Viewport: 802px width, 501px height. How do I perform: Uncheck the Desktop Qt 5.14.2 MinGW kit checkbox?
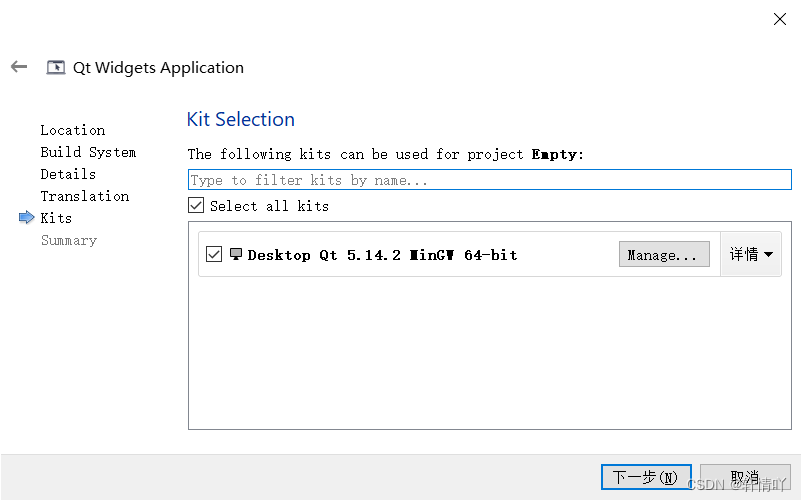214,254
